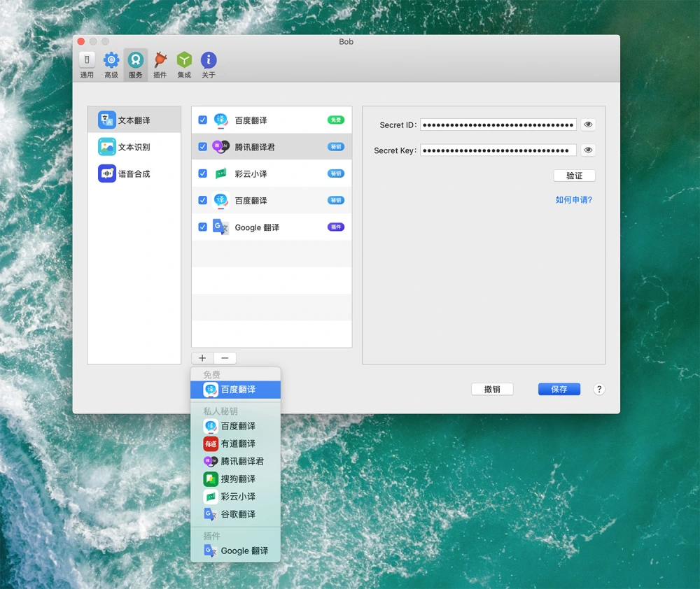The width and height of the screenshot is (700, 589).
Task: Click the 保存 save button
Action: (559, 389)
